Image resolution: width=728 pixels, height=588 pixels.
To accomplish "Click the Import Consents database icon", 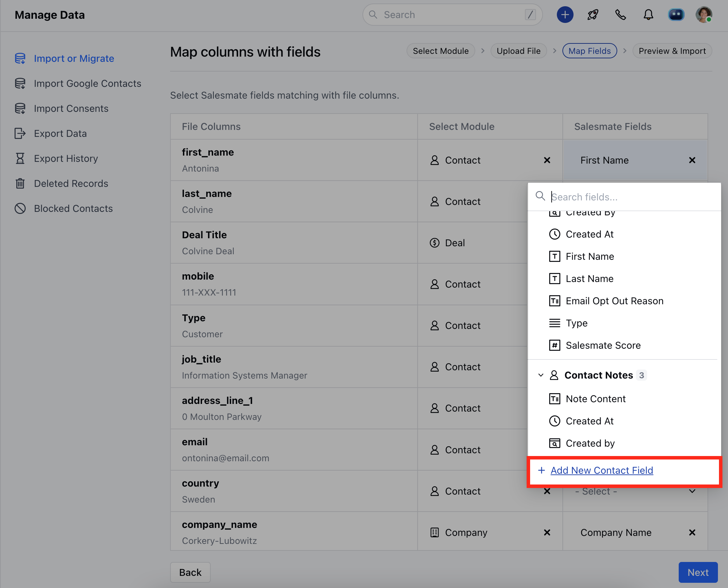I will pyautogui.click(x=20, y=108).
